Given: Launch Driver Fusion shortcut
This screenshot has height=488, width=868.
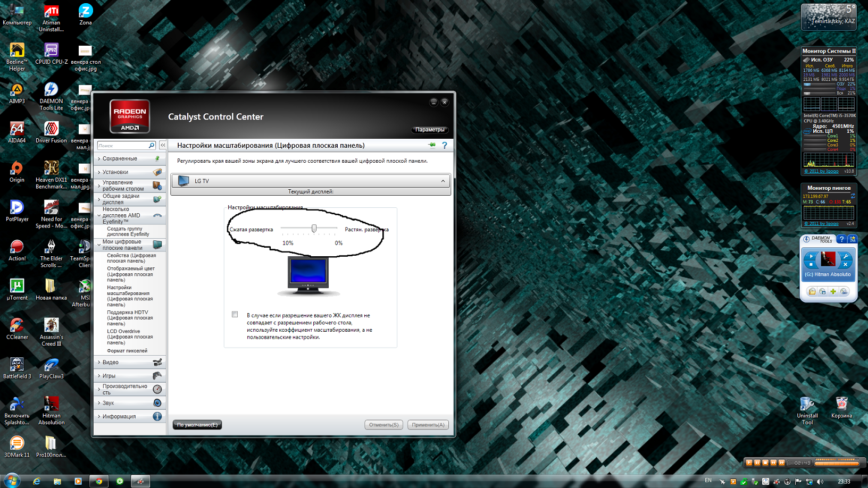Looking at the screenshot, I should 51,133.
